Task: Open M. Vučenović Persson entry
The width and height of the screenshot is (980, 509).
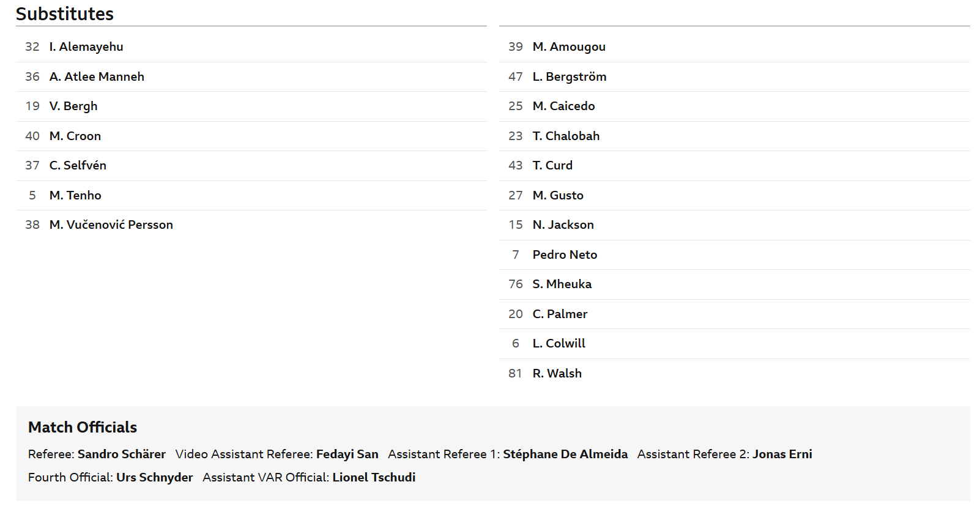Action: (x=111, y=225)
